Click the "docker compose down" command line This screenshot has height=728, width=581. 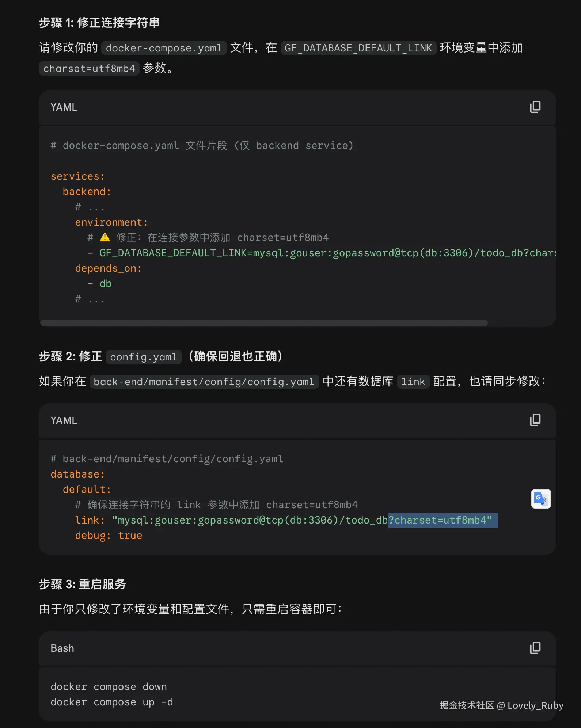(109, 687)
